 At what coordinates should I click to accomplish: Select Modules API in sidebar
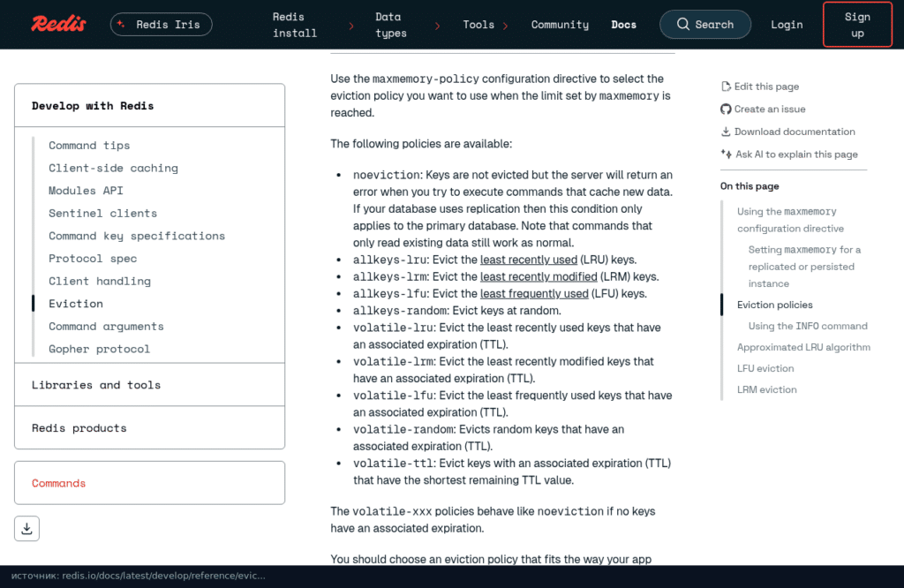[86, 190]
